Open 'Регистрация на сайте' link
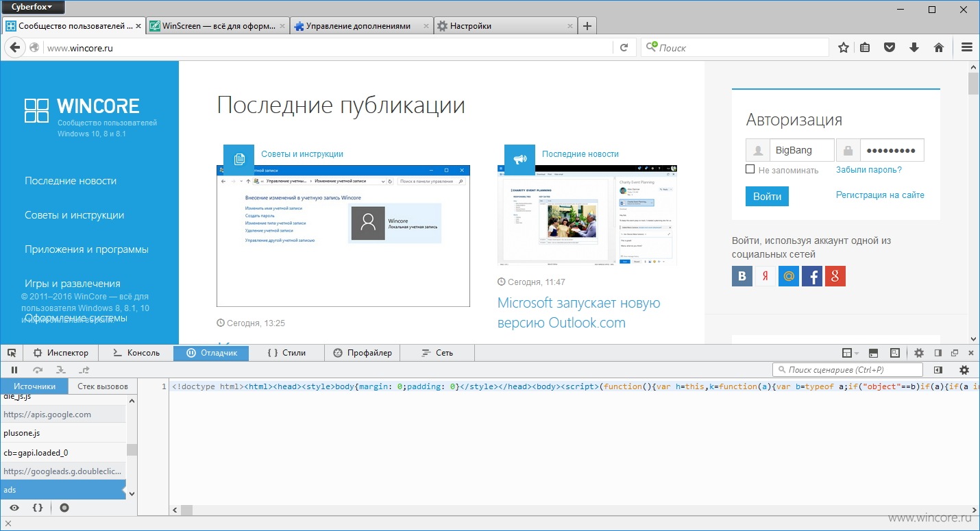Viewport: 980px width, 531px height. coord(880,195)
